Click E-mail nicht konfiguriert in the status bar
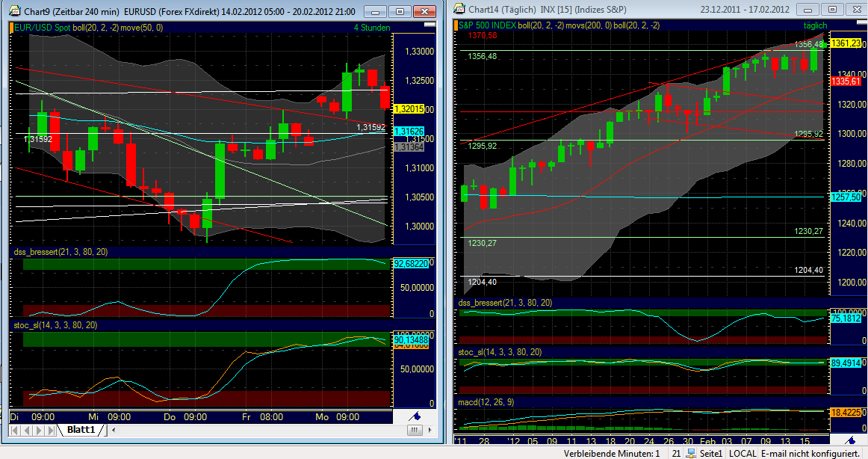 coord(808,453)
